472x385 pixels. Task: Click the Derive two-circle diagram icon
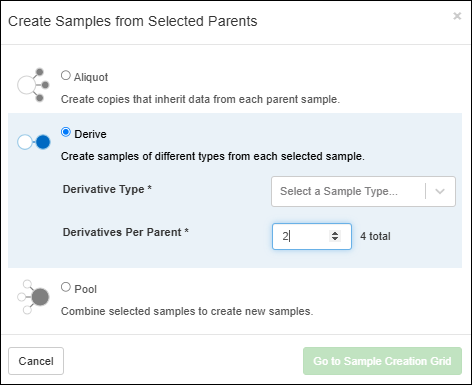pos(34,142)
